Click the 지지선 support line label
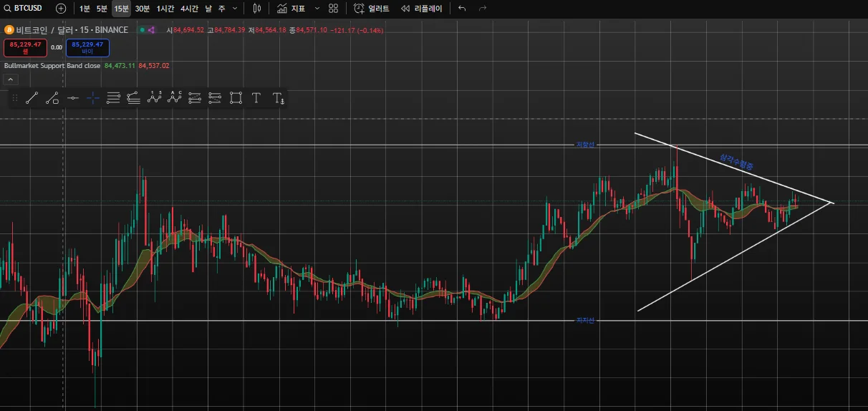Viewport: 868px width, 411px height. pyautogui.click(x=586, y=320)
